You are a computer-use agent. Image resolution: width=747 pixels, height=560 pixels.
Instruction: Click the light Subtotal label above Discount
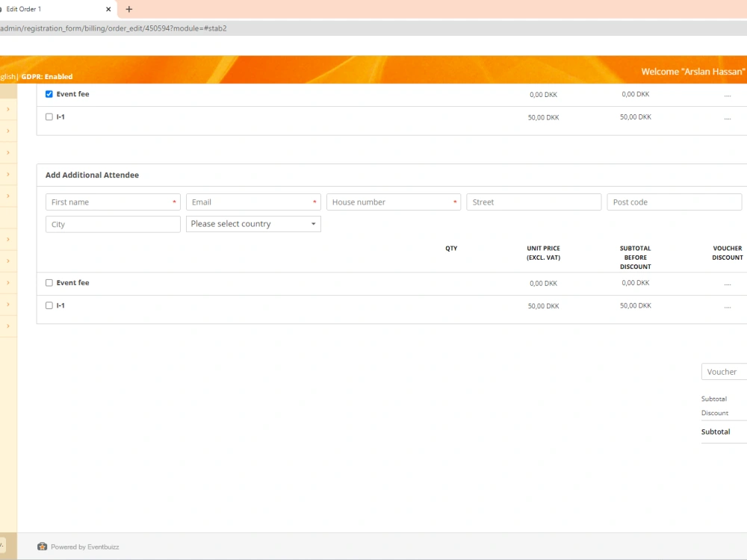tap(713, 399)
